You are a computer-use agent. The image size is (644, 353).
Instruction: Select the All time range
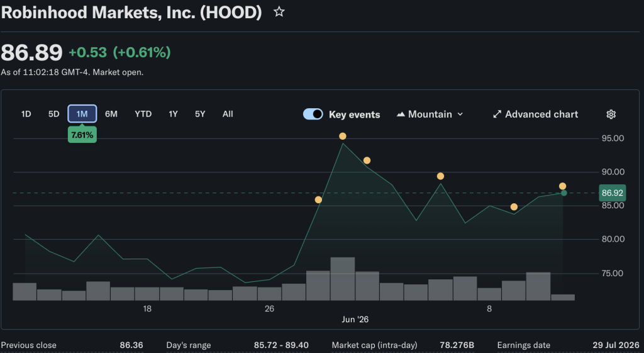[x=228, y=115]
